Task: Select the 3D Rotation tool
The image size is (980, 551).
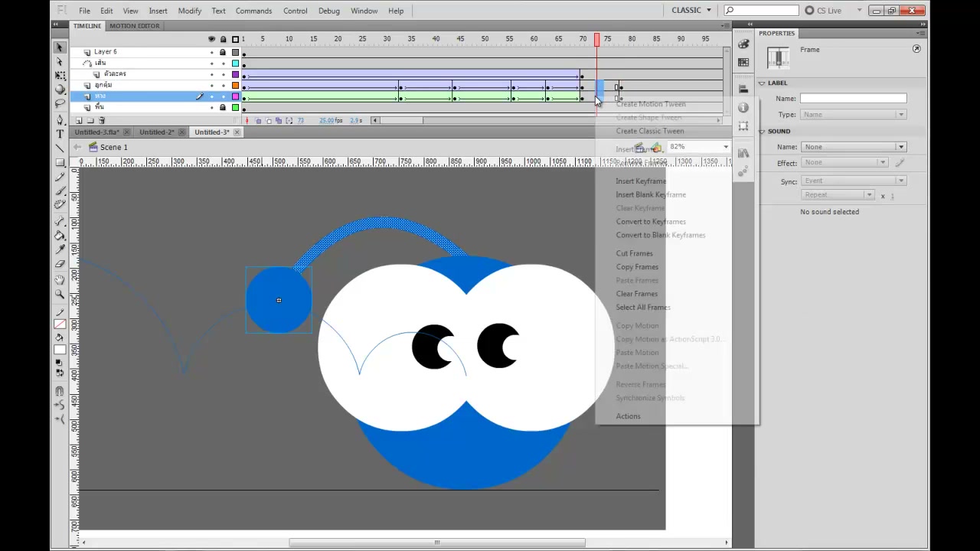Action: tap(60, 90)
